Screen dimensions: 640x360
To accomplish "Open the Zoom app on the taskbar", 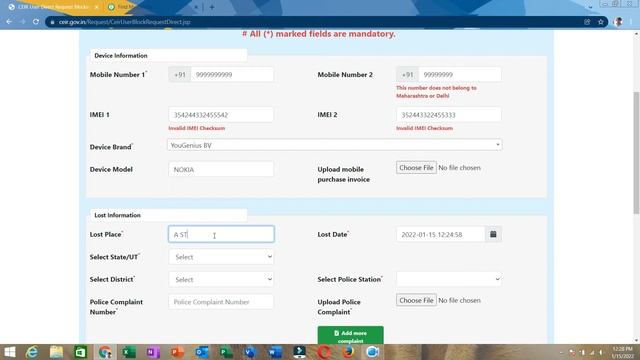I will click(x=372, y=352).
